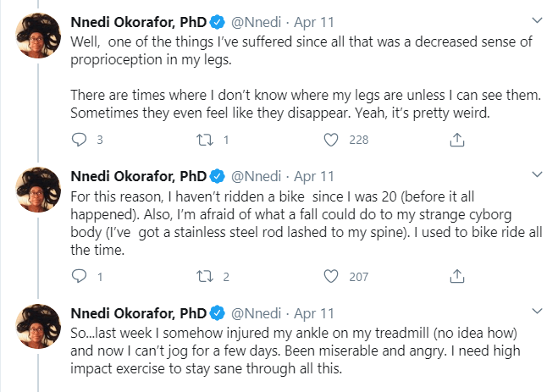The image size is (558, 392).
Task: Share the stainless steel rod tweet
Action: click(457, 276)
